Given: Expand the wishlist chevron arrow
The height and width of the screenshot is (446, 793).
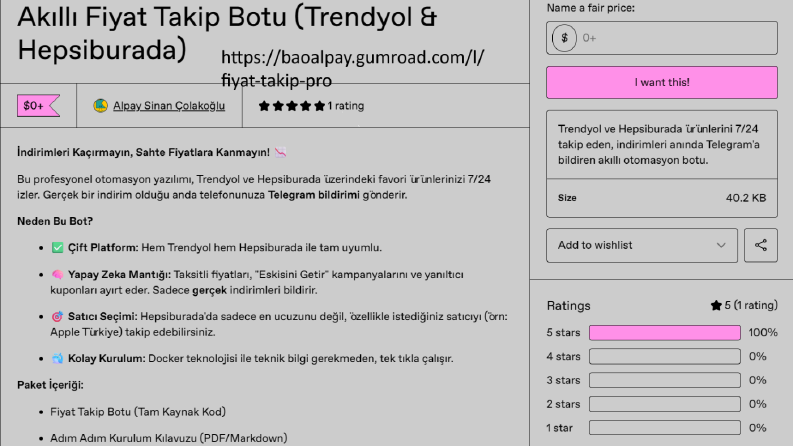Looking at the screenshot, I should coord(721,245).
